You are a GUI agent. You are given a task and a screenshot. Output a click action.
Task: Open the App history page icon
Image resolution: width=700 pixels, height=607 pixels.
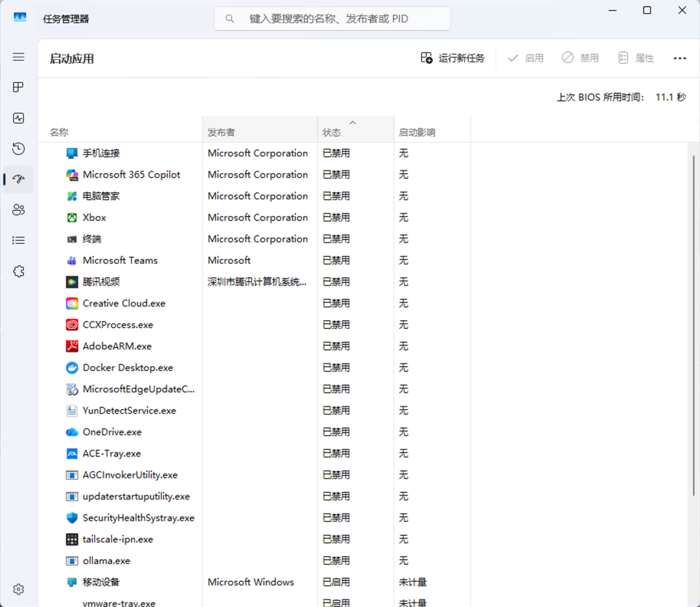pyautogui.click(x=18, y=149)
